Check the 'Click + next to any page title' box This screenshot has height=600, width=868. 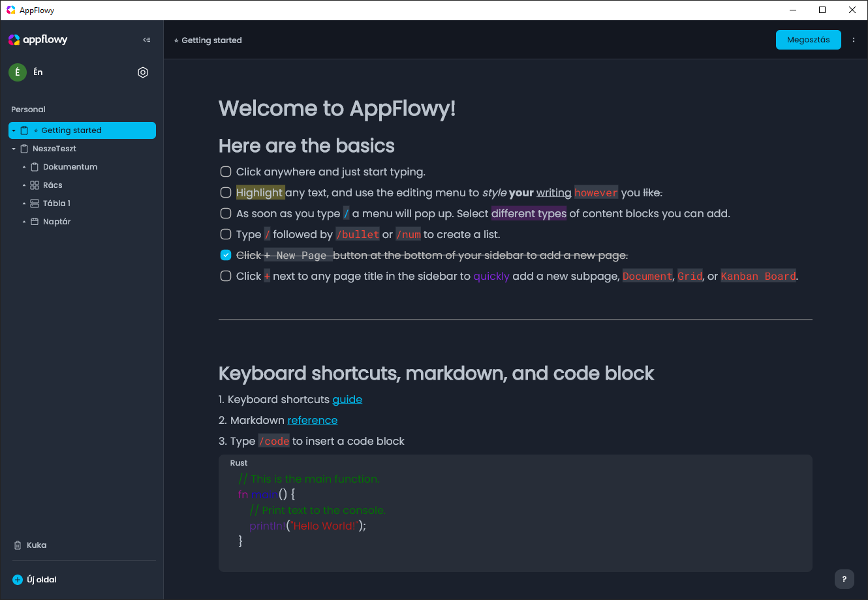pyautogui.click(x=226, y=276)
